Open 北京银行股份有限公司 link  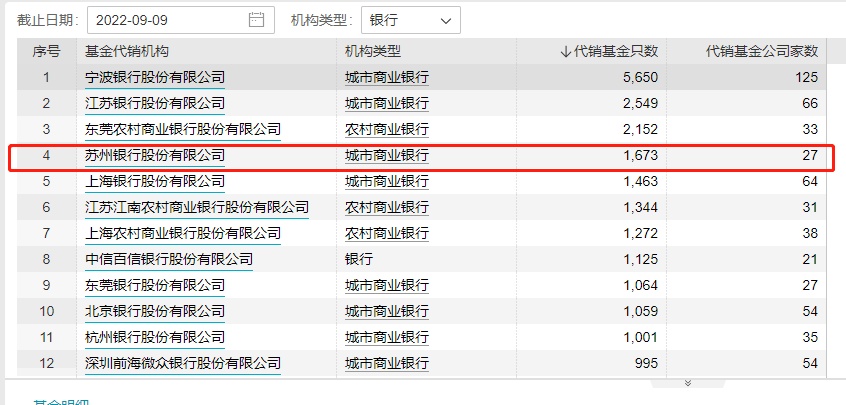pyautogui.click(x=155, y=312)
